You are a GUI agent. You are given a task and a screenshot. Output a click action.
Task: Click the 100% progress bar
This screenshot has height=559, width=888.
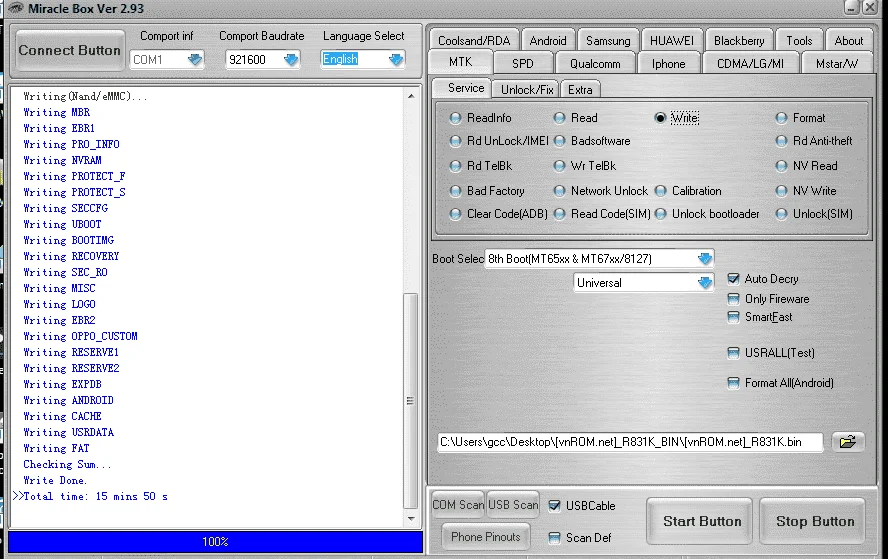[215, 541]
